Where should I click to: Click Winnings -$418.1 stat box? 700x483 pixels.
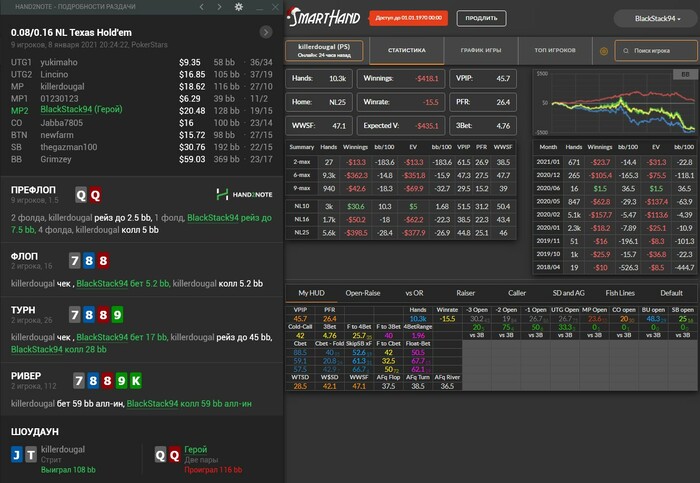[401, 79]
